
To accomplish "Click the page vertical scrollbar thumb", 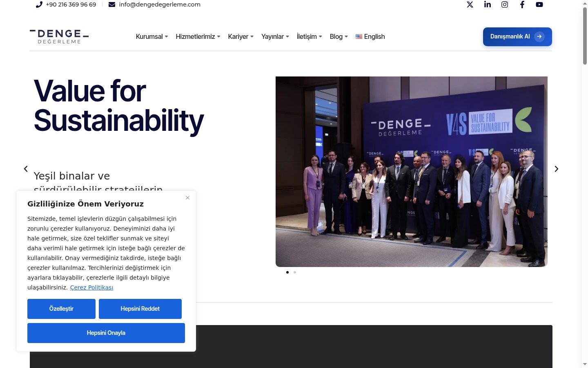I will tap(585, 36).
